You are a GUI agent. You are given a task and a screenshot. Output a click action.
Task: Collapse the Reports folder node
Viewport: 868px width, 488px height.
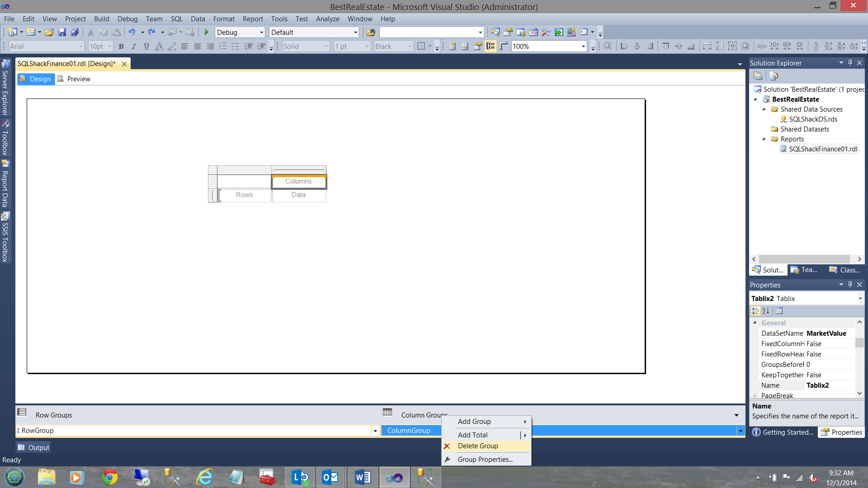click(x=764, y=139)
